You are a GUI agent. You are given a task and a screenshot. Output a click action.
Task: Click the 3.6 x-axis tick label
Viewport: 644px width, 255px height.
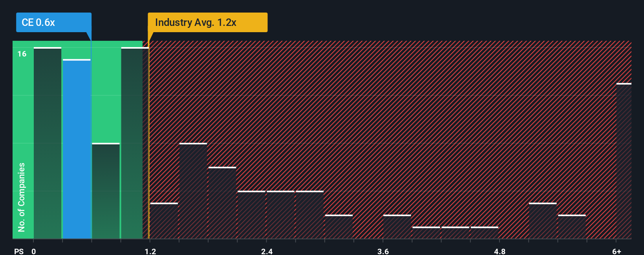tap(383, 251)
